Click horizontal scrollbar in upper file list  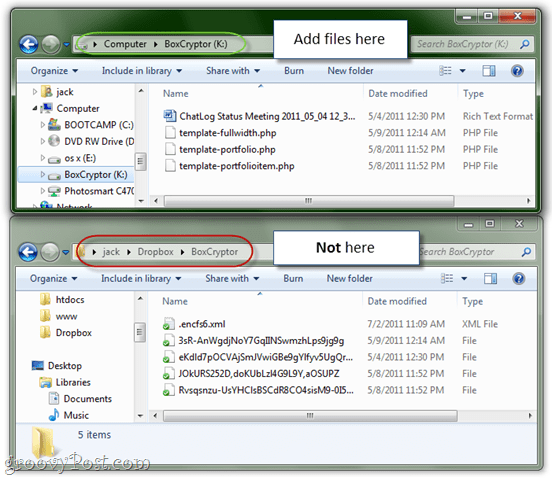pos(309,201)
